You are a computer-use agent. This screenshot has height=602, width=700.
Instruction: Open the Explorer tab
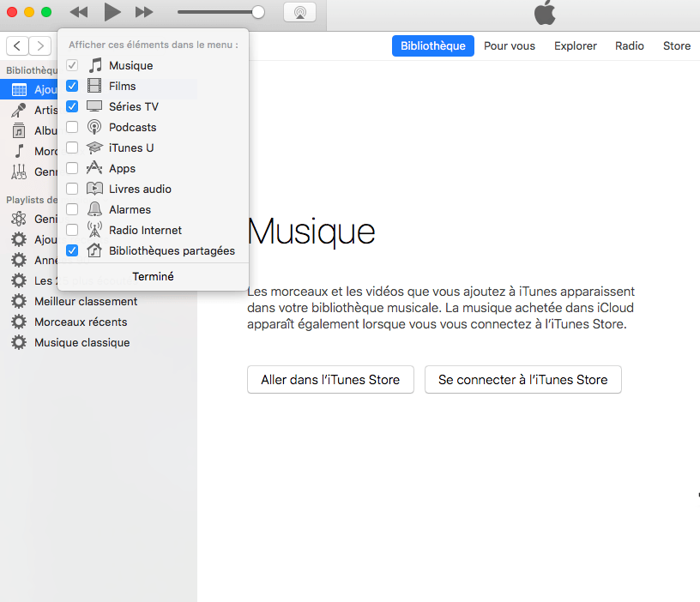576,45
